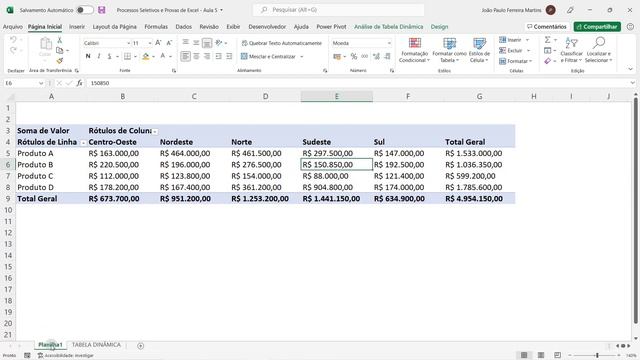The height and width of the screenshot is (360, 640).
Task: Click the feedback smiley icon
Action: [630, 27]
